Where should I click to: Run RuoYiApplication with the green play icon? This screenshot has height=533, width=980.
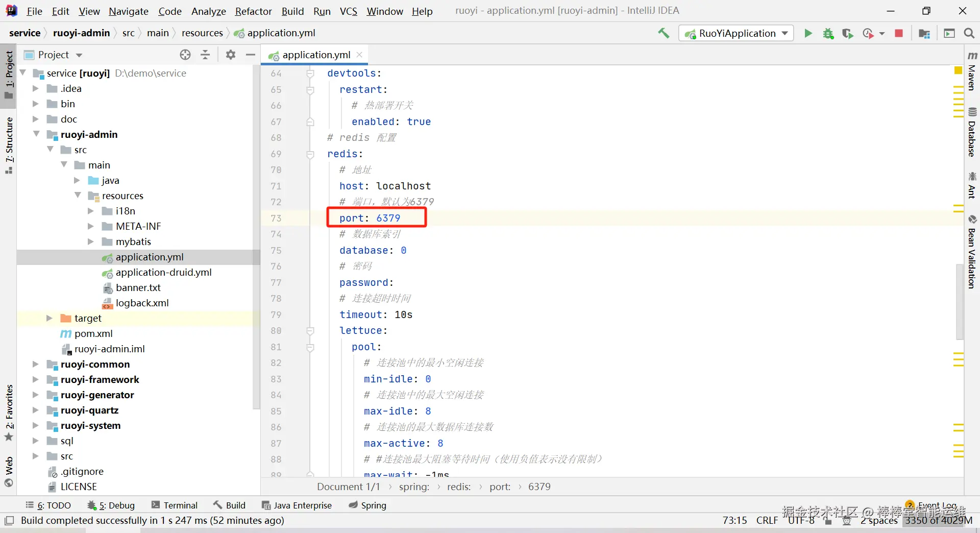coord(808,33)
